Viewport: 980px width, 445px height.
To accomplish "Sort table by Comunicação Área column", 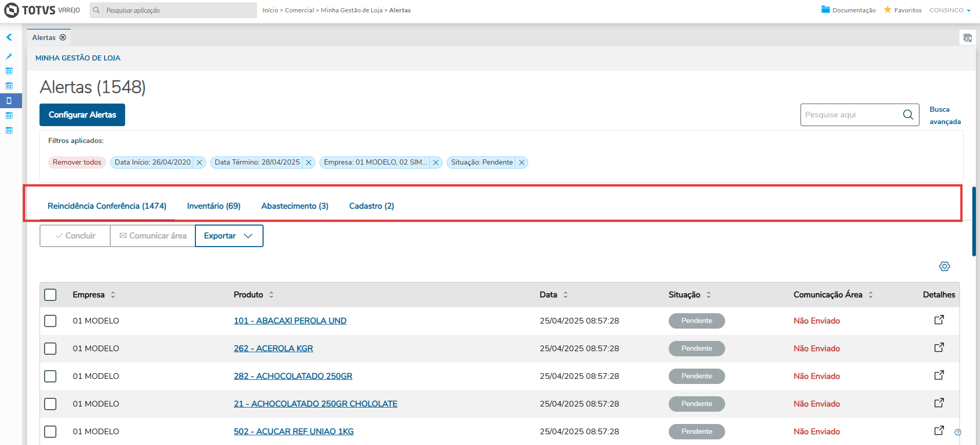I will (x=871, y=295).
